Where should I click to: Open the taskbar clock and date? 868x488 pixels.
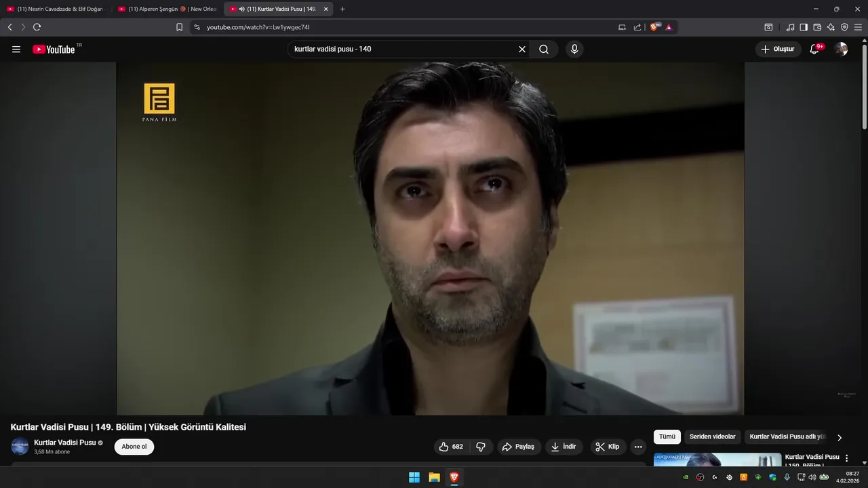(848, 477)
